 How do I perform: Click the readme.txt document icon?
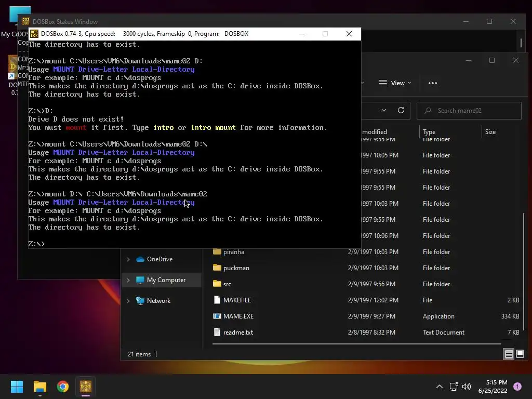[x=217, y=332]
